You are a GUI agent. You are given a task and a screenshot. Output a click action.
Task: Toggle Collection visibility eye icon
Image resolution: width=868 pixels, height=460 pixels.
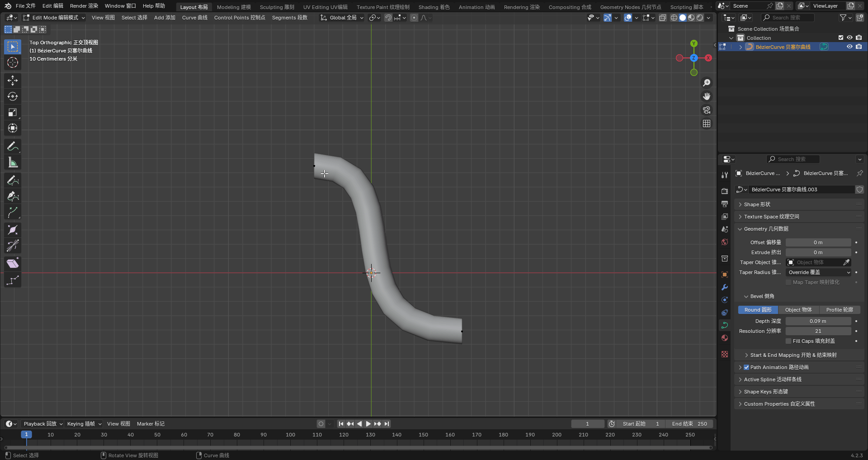(849, 38)
